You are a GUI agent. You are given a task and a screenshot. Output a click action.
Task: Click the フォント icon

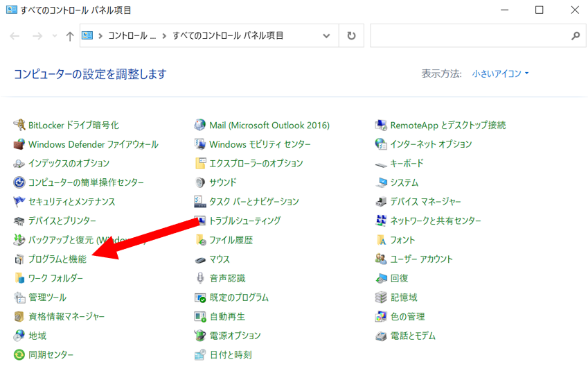pyautogui.click(x=381, y=240)
